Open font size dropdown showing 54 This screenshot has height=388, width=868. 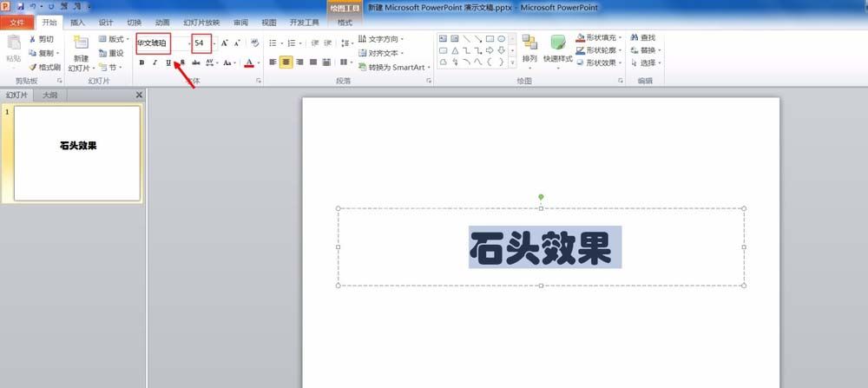(214, 43)
